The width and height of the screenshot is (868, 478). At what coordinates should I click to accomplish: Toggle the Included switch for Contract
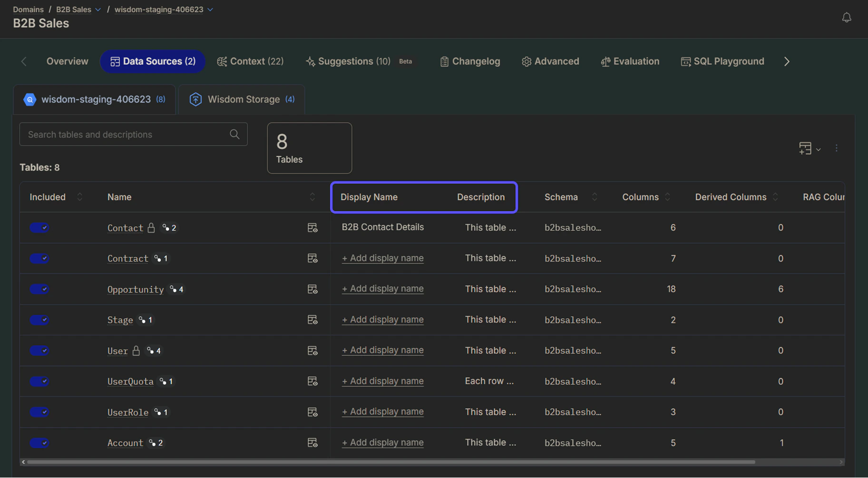click(39, 258)
